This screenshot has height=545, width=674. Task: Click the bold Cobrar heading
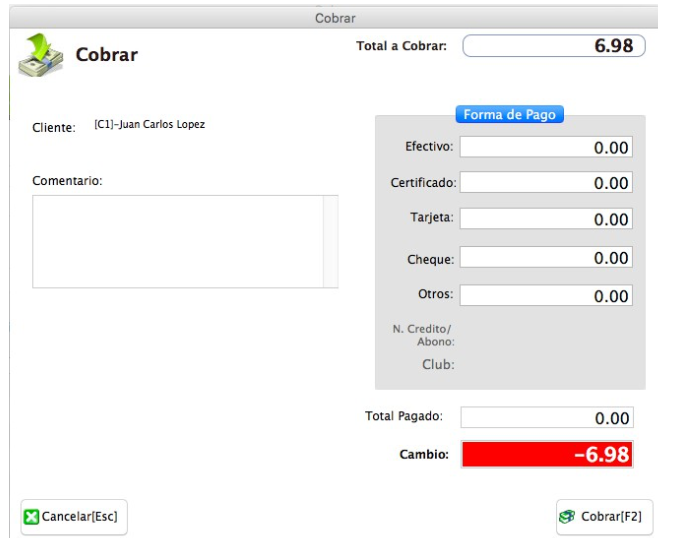(x=107, y=55)
